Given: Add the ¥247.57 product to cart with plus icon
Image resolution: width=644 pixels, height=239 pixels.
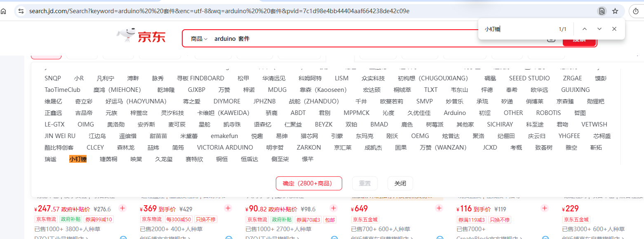Looking at the screenshot, I should [122, 209].
